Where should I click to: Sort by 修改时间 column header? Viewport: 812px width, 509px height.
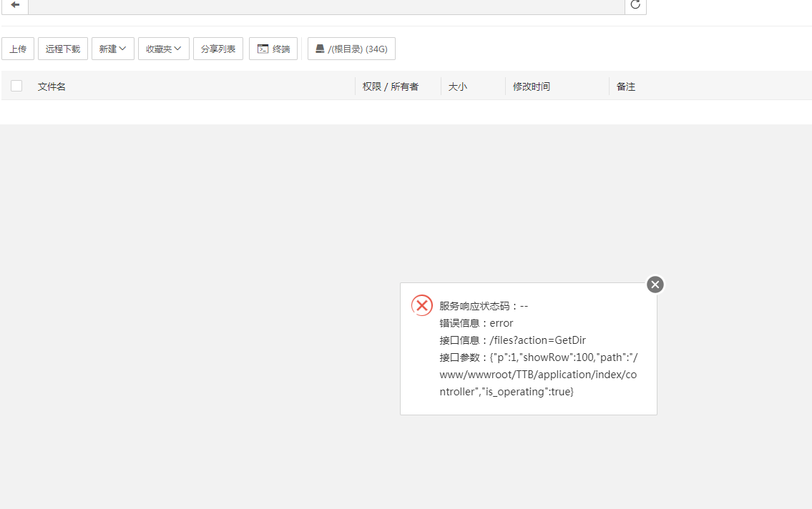click(532, 87)
